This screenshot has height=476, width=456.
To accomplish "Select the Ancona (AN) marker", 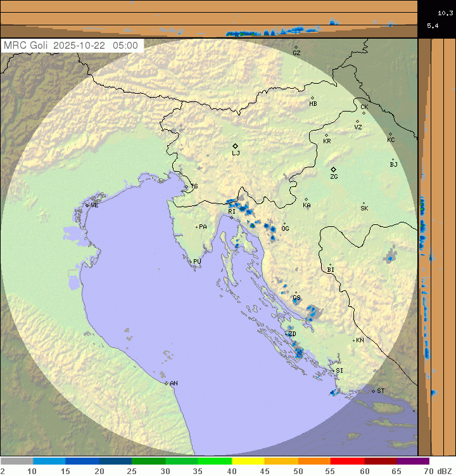I will pyautogui.click(x=166, y=383).
